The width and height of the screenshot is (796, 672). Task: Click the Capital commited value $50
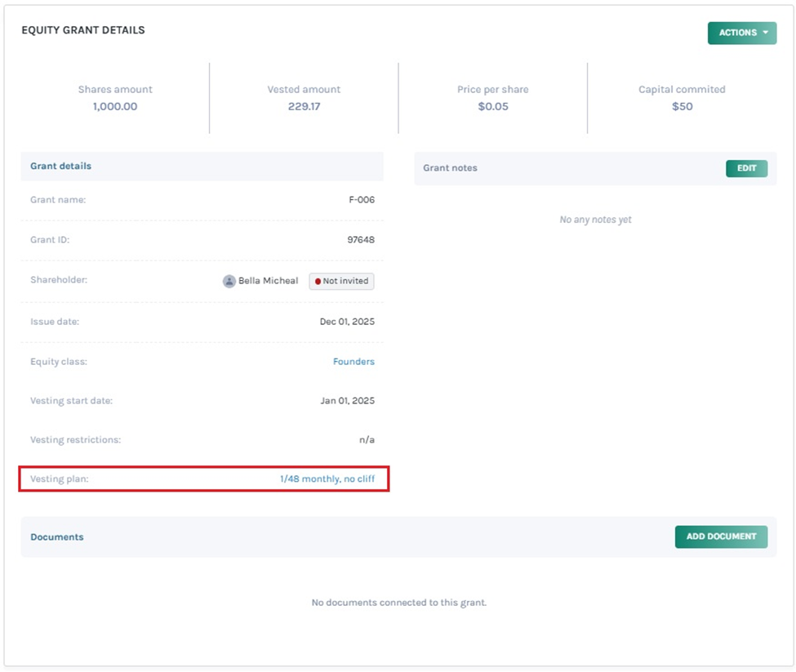682,106
